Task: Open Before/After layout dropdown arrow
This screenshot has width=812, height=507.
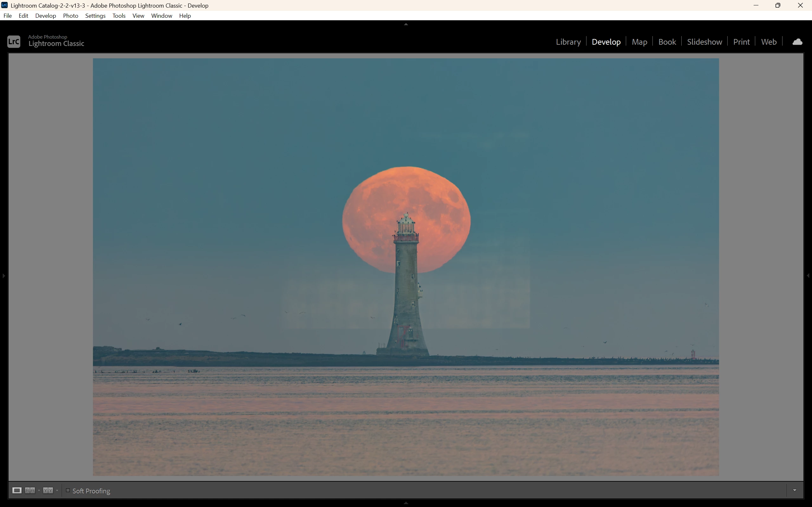Action: click(x=57, y=491)
